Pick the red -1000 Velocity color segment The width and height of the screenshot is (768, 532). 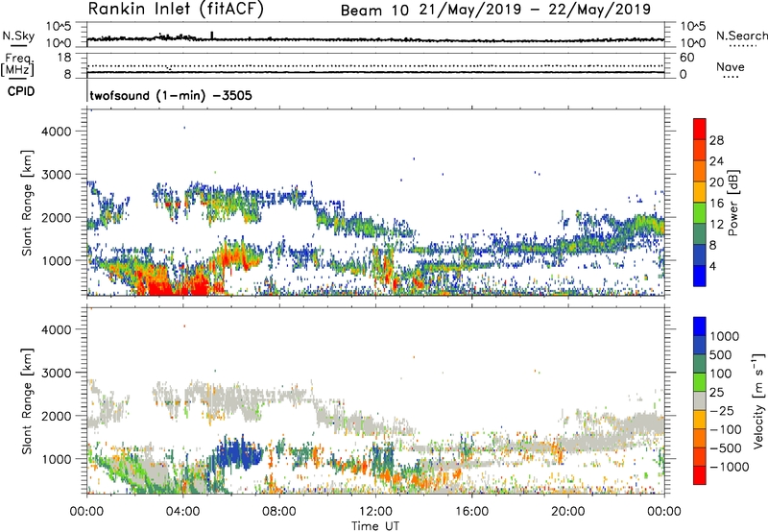700,475
